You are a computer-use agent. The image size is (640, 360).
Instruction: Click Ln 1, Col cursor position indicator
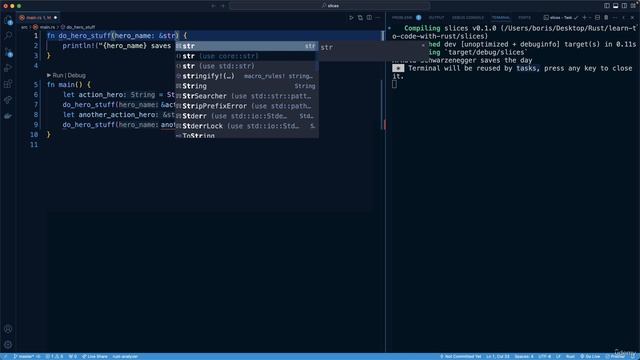tap(498, 356)
